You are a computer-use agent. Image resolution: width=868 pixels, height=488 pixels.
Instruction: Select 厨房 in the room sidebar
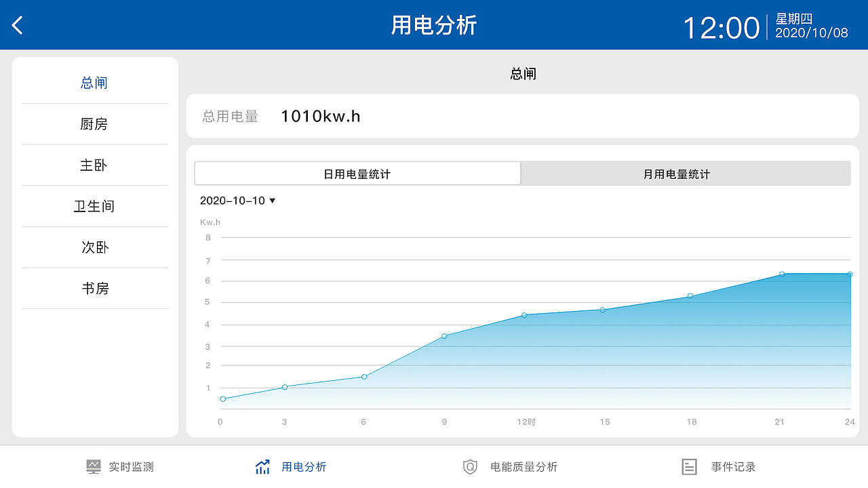(94, 123)
